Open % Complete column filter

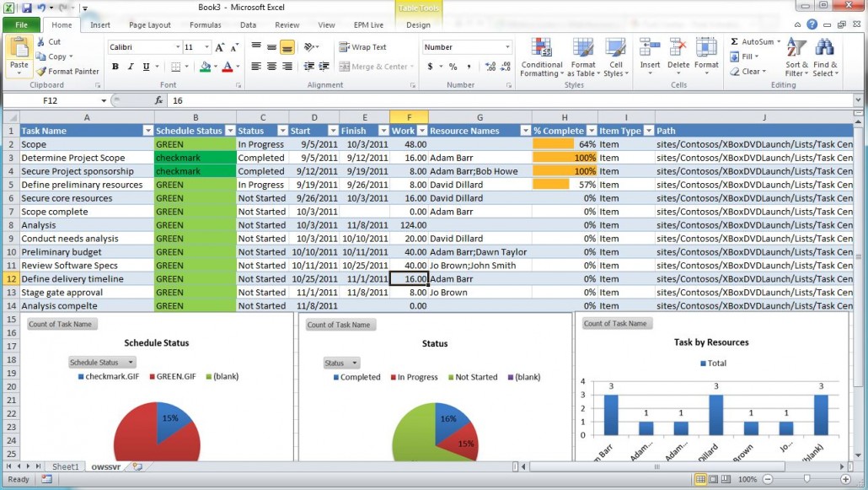point(592,131)
